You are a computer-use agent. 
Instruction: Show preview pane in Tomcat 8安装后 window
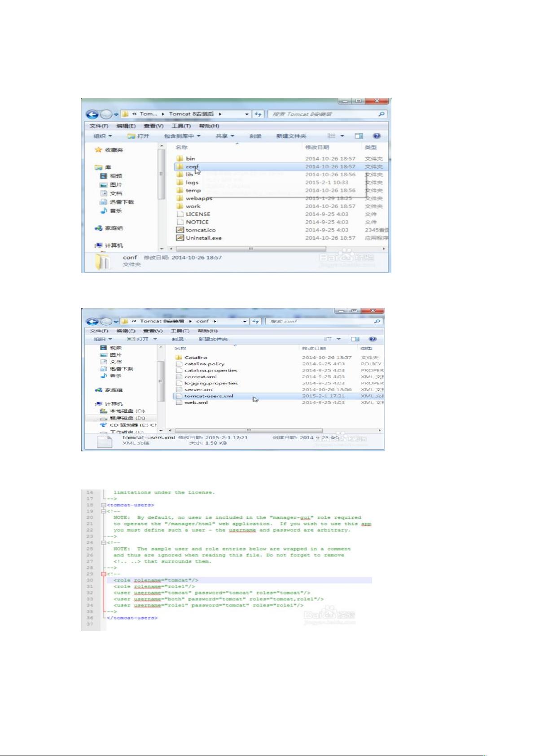tap(359, 136)
